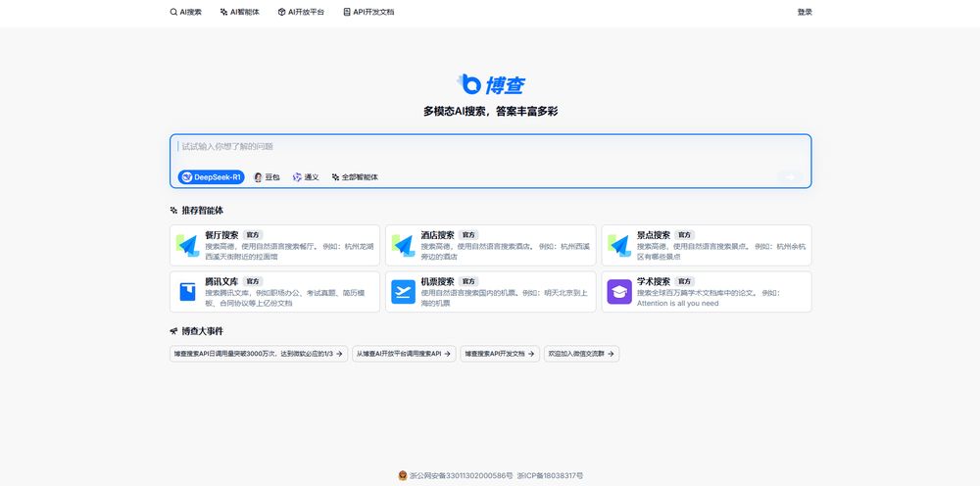Click description under 机票搜索 card

coord(505,297)
